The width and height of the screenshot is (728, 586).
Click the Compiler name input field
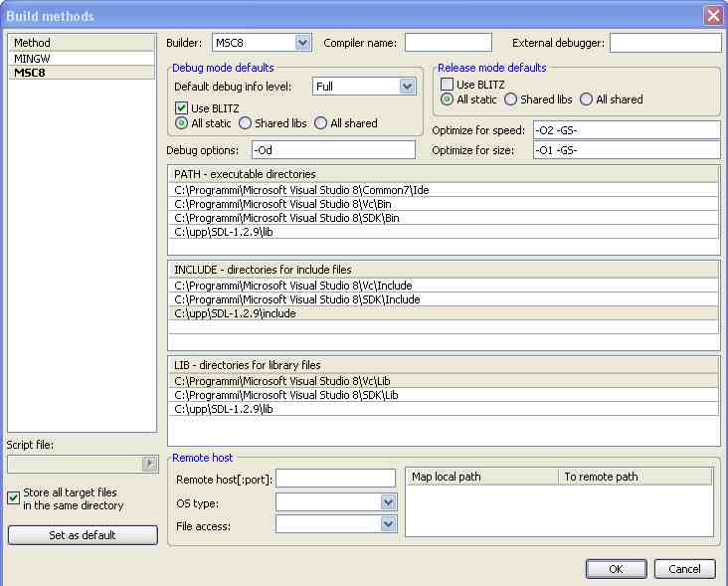click(x=448, y=43)
